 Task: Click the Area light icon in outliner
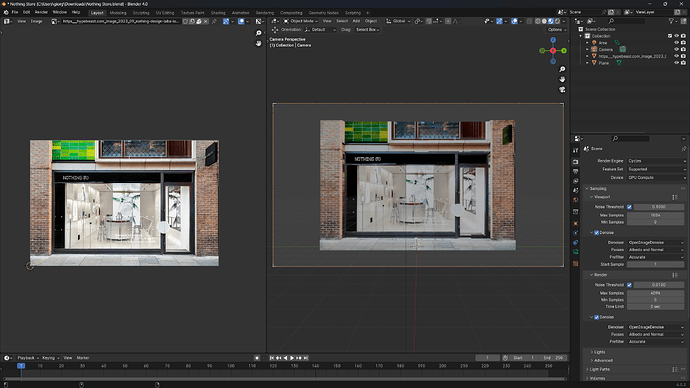pyautogui.click(x=595, y=43)
